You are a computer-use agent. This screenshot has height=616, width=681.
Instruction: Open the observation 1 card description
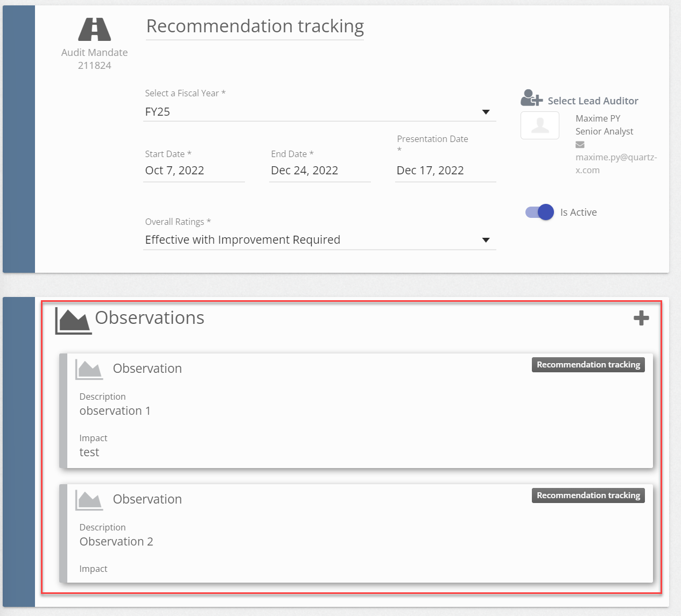(115, 411)
